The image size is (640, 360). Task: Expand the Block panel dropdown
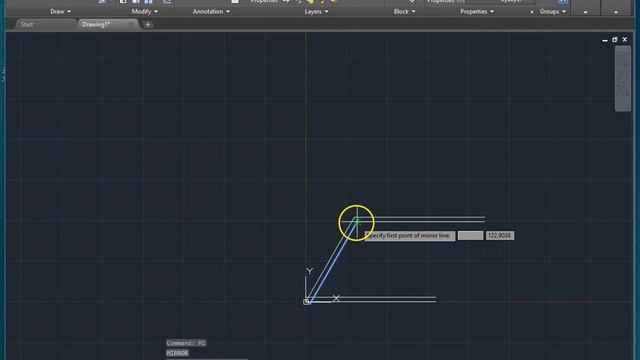click(404, 11)
